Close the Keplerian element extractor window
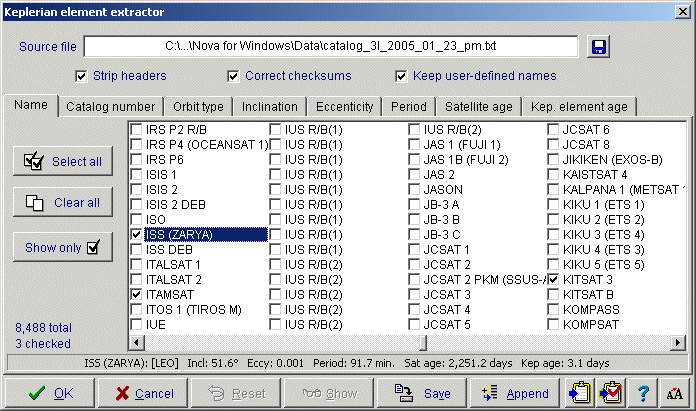 tap(683, 12)
